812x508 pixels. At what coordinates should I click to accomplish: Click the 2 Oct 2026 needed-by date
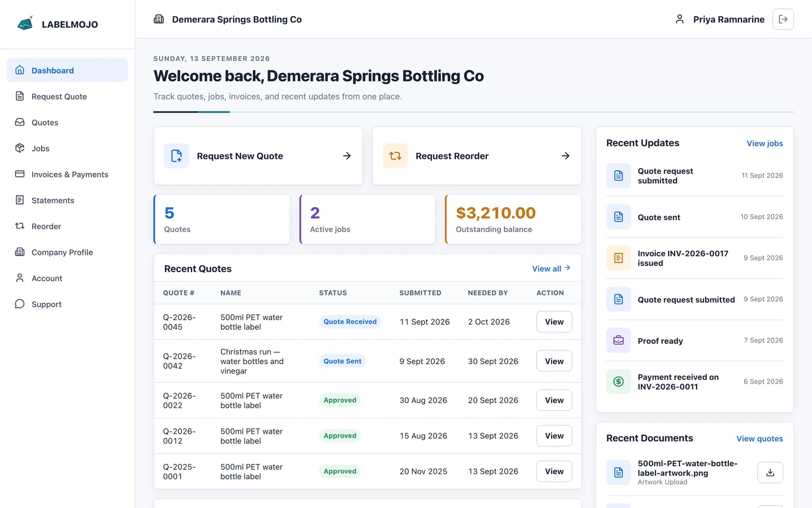tap(488, 321)
